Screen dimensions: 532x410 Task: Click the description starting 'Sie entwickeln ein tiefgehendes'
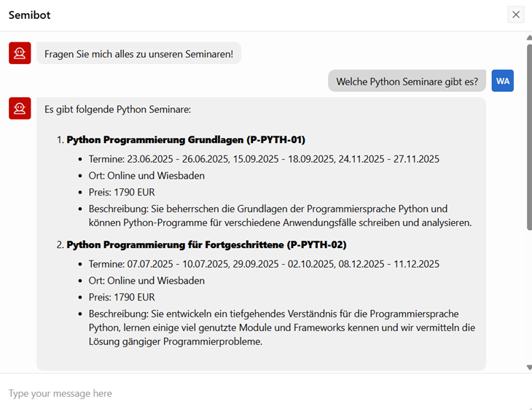pyautogui.click(x=282, y=328)
